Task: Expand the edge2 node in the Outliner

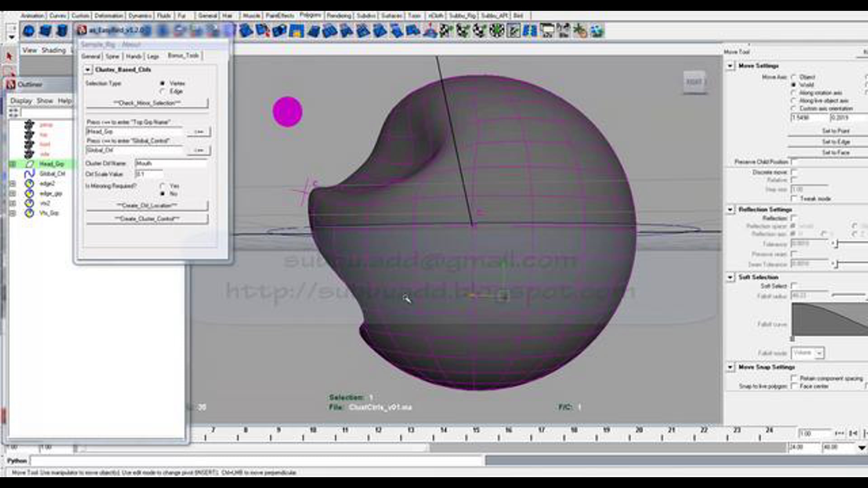Action: 13,183
